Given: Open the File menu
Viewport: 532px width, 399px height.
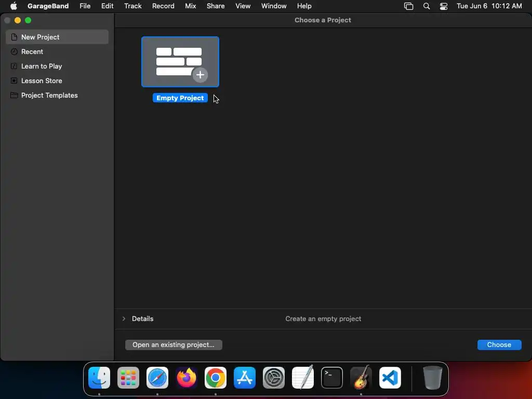Looking at the screenshot, I should 85,6.
